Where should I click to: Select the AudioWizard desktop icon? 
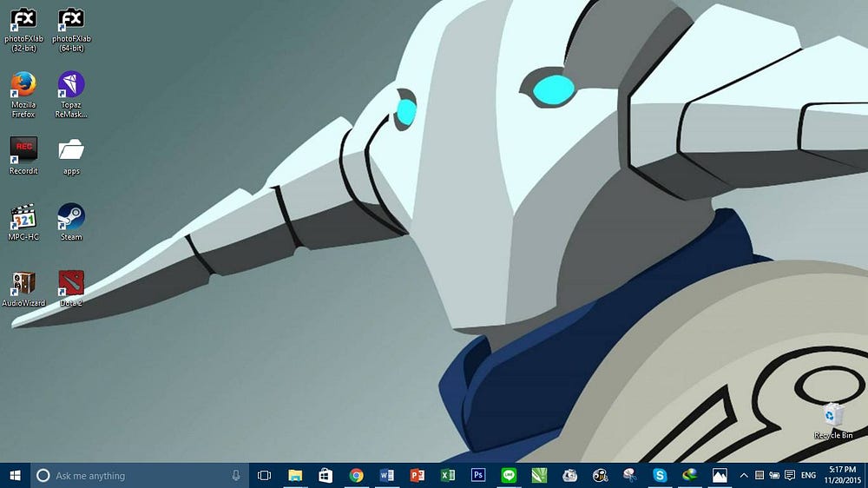[x=23, y=288]
